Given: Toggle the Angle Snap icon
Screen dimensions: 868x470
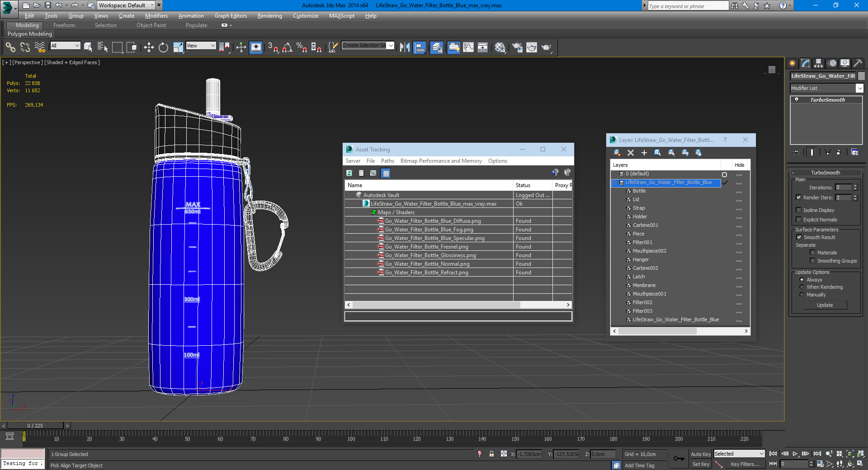Looking at the screenshot, I should (x=288, y=47).
